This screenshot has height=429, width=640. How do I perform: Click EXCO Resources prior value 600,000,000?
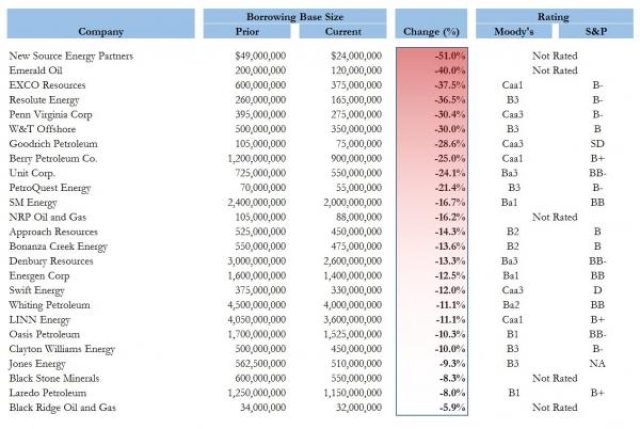[x=260, y=85]
